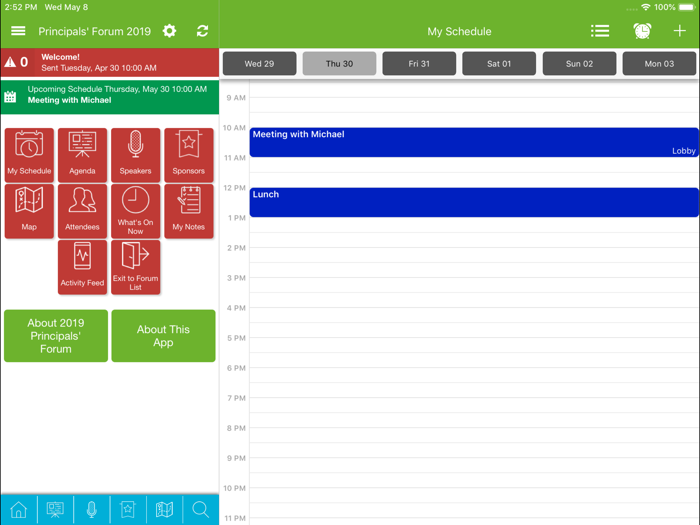Open the Activity Feed tile
700x525 pixels.
(82, 266)
